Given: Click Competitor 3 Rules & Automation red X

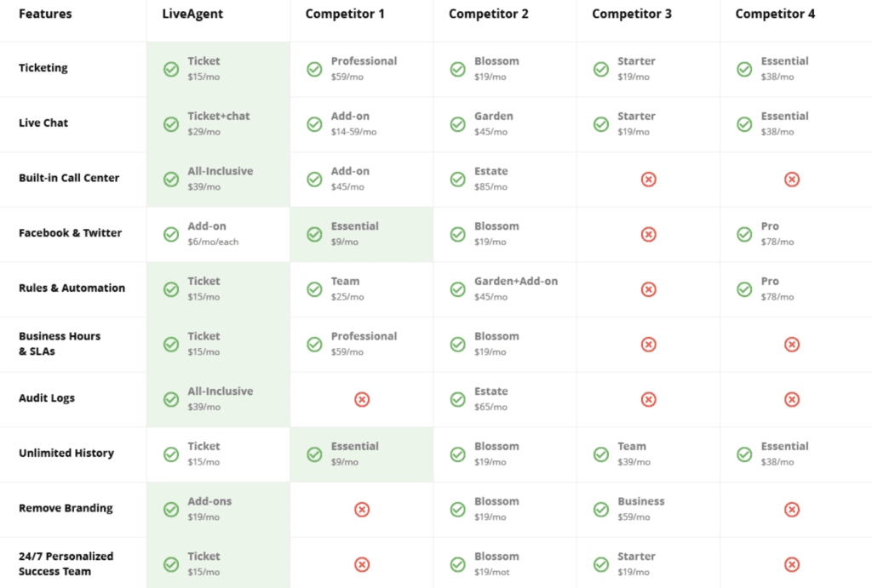Looking at the screenshot, I should coord(648,289).
